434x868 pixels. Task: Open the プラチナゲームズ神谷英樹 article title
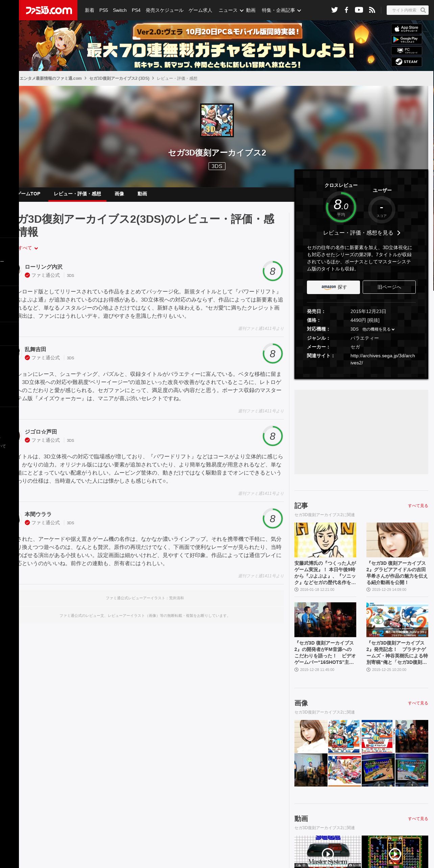click(x=397, y=652)
